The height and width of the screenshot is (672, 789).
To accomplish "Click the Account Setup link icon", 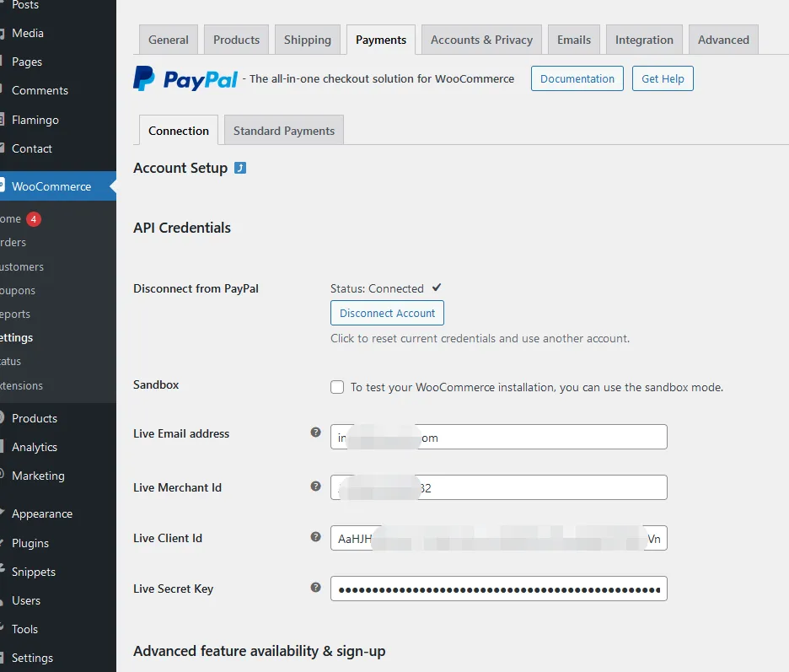I will [240, 168].
